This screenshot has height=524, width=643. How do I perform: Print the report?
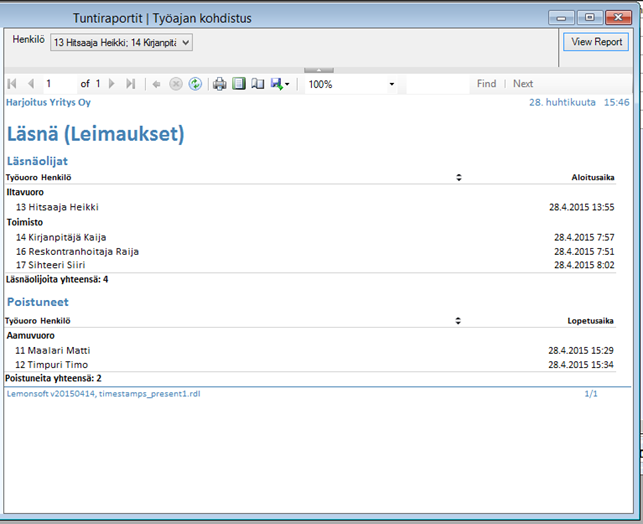(x=220, y=84)
